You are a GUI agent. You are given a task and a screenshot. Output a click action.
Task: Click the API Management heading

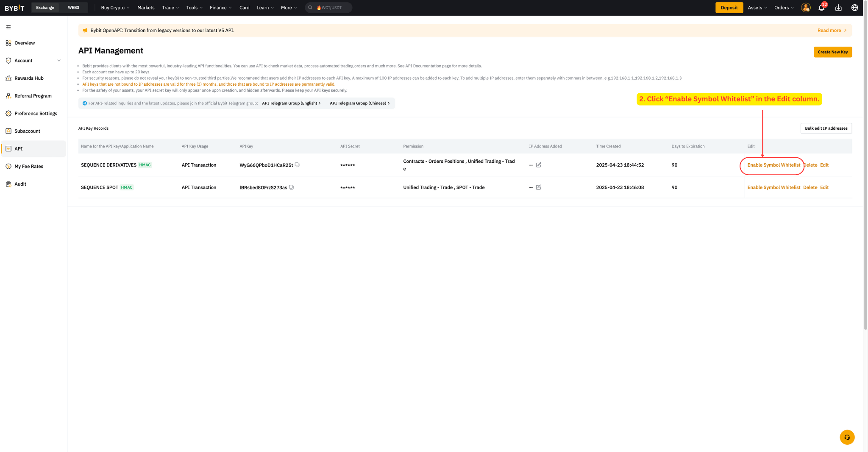pos(111,50)
